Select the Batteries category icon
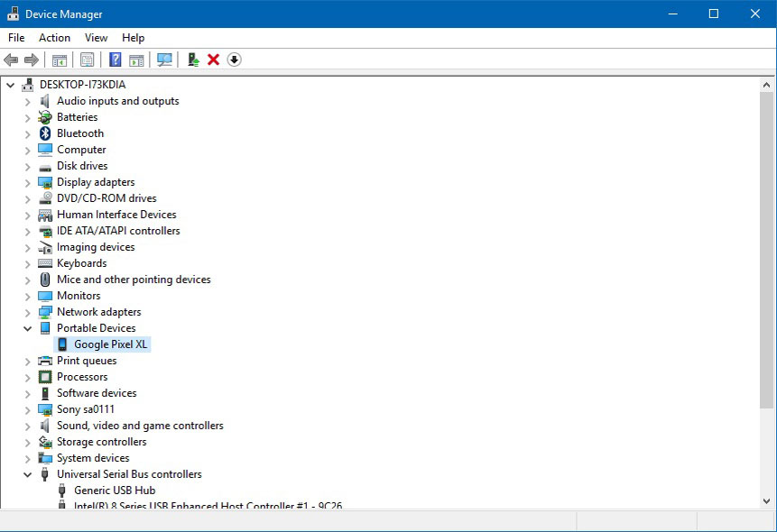 [45, 117]
